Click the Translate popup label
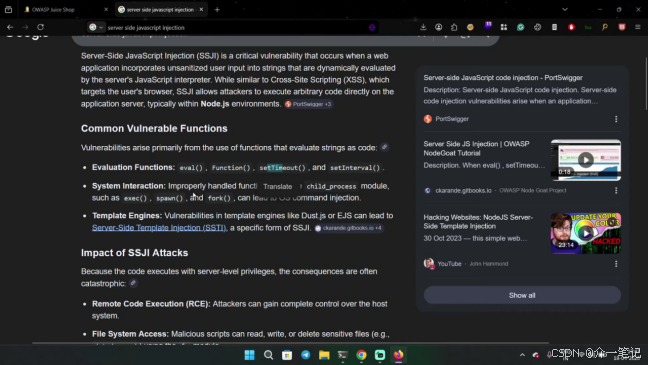The image size is (648, 365). 278,186
